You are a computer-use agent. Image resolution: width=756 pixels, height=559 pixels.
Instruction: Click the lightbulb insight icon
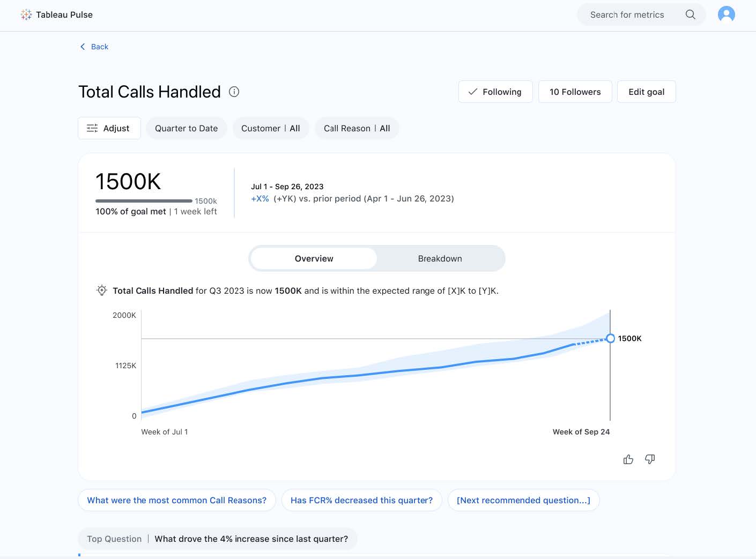(x=101, y=290)
